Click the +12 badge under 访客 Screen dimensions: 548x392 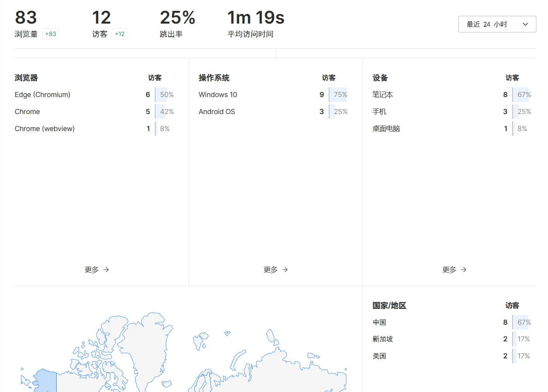119,34
